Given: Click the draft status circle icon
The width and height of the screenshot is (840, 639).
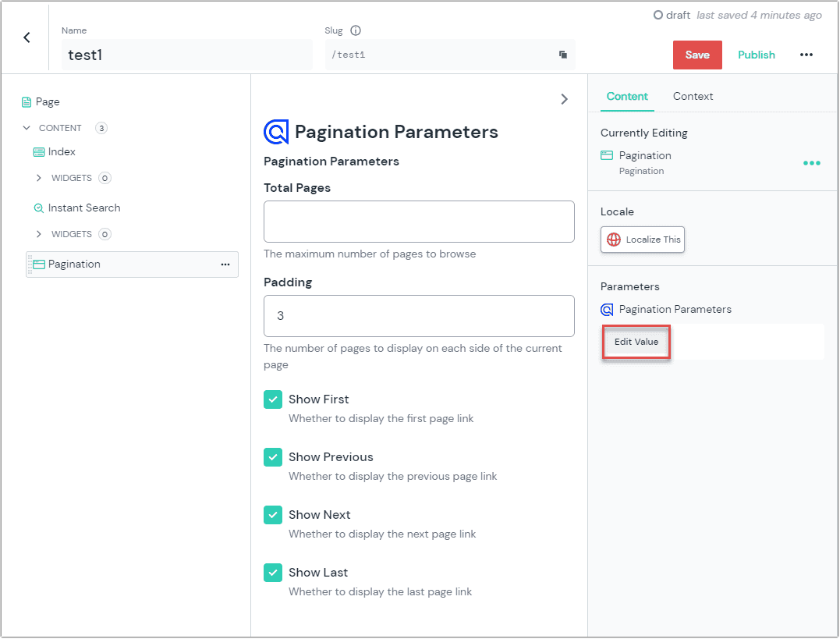Looking at the screenshot, I should pos(657,15).
